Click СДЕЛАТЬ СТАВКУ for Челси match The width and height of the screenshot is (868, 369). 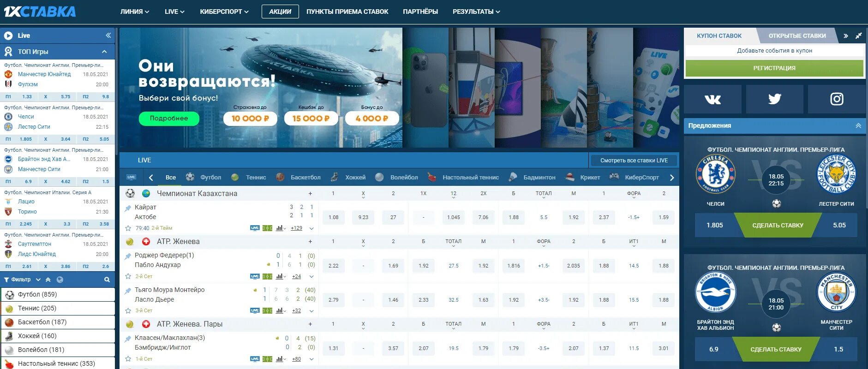click(778, 225)
